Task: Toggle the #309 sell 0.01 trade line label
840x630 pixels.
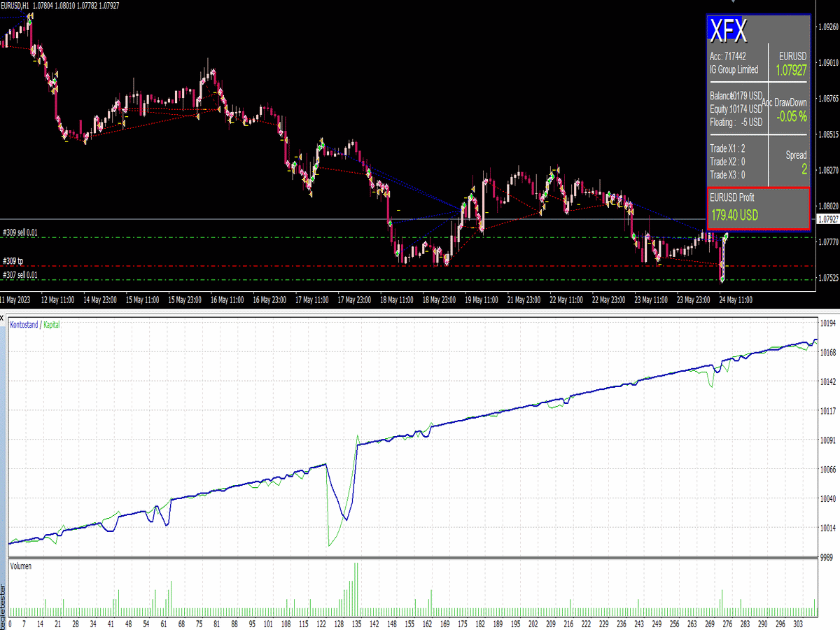Action: (21, 232)
